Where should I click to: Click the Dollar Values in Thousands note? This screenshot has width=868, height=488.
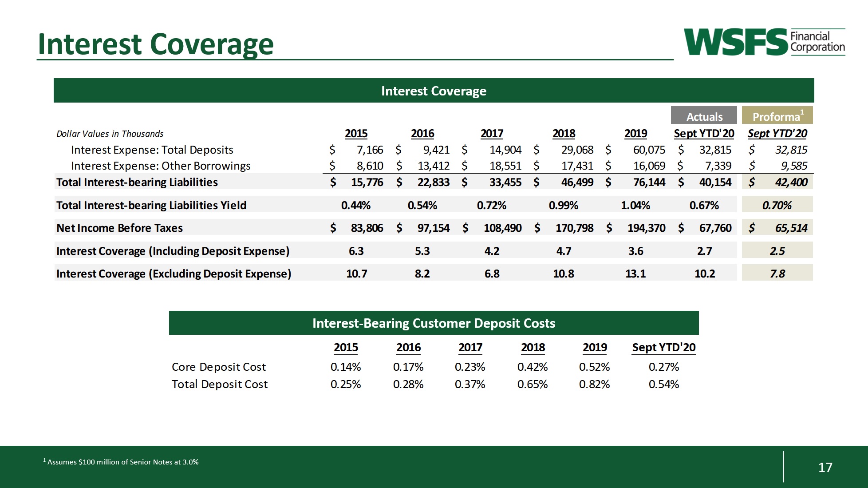[x=110, y=134]
